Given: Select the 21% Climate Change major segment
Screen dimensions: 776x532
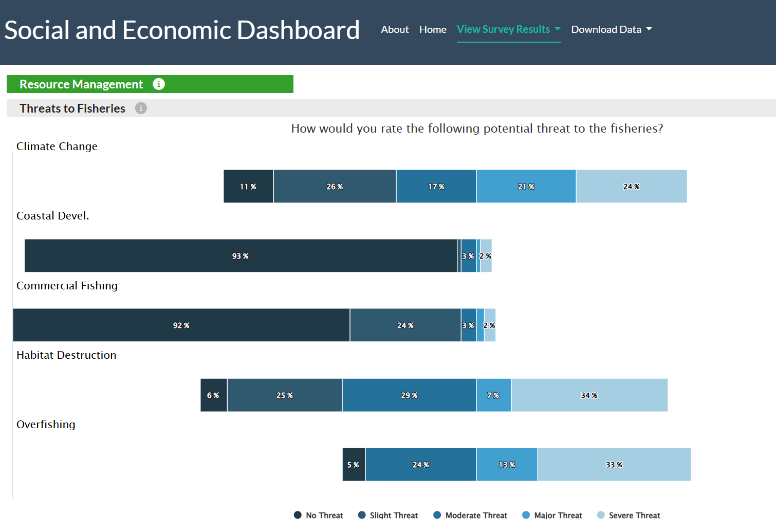Looking at the screenshot, I should pos(526,186).
